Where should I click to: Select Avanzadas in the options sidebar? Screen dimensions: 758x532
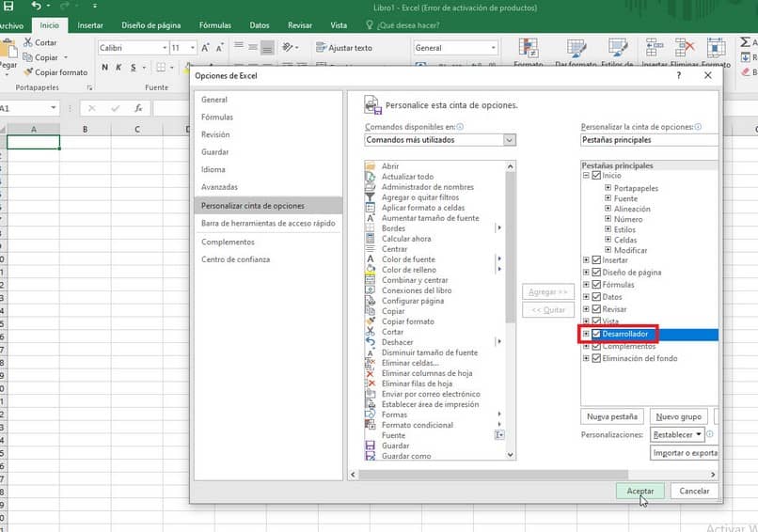tap(219, 187)
